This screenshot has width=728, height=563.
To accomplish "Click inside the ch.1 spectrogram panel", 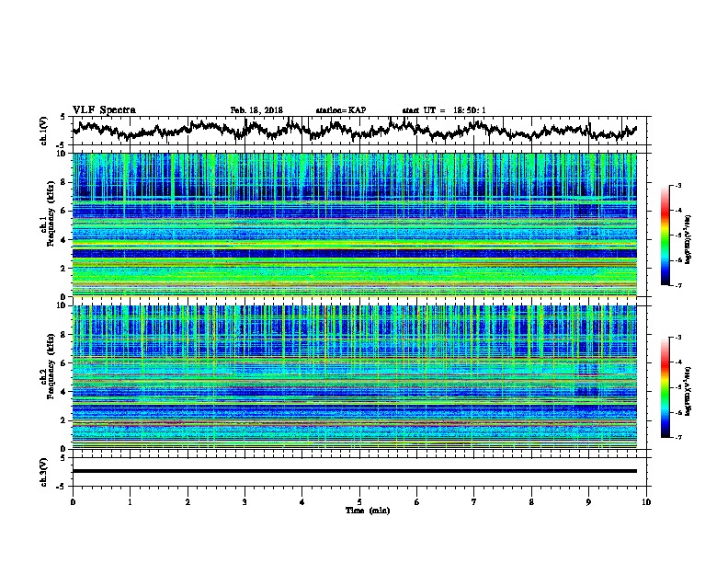I will click(354, 224).
